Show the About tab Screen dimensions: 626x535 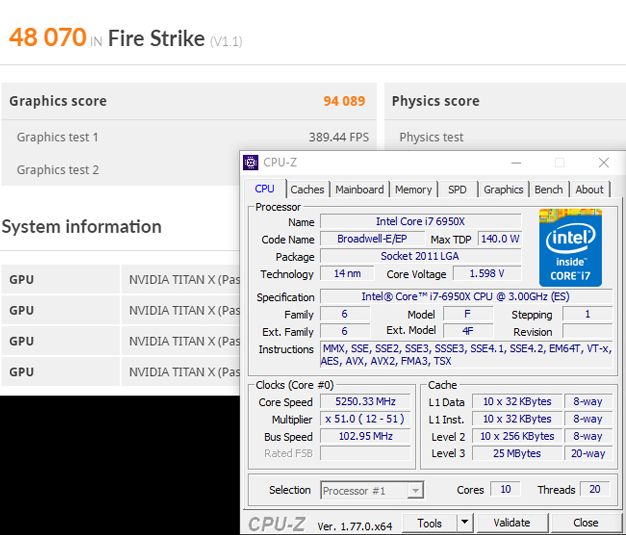[x=589, y=189]
